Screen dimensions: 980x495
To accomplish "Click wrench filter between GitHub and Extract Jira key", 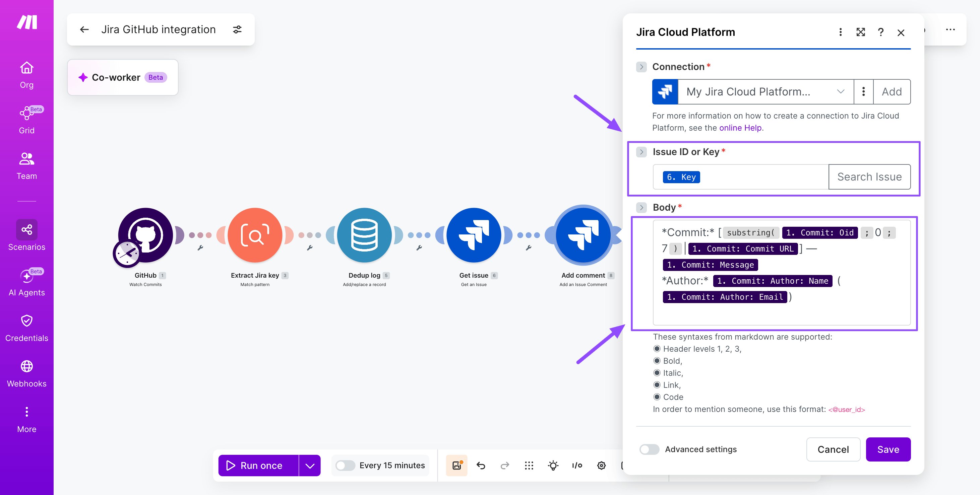I will tap(200, 248).
